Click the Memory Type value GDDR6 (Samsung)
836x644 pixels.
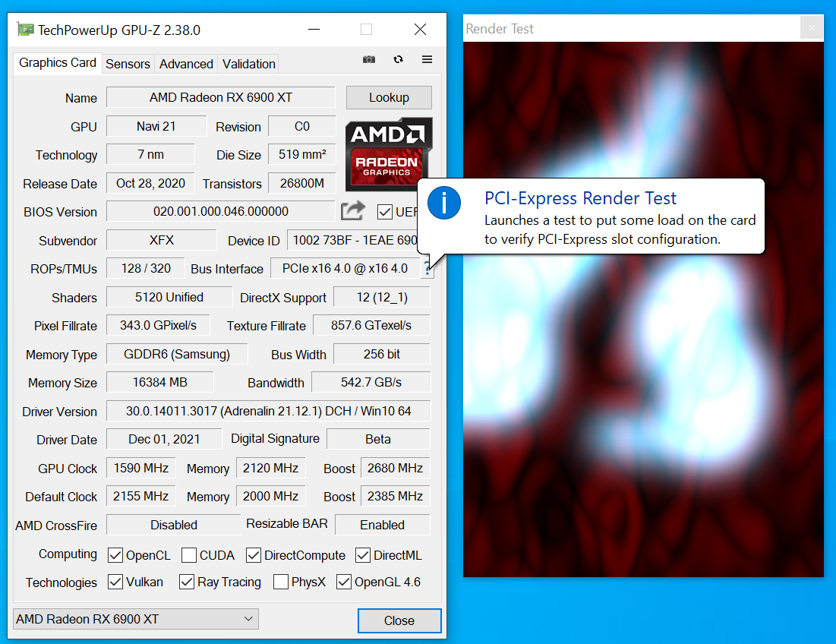pyautogui.click(x=177, y=355)
